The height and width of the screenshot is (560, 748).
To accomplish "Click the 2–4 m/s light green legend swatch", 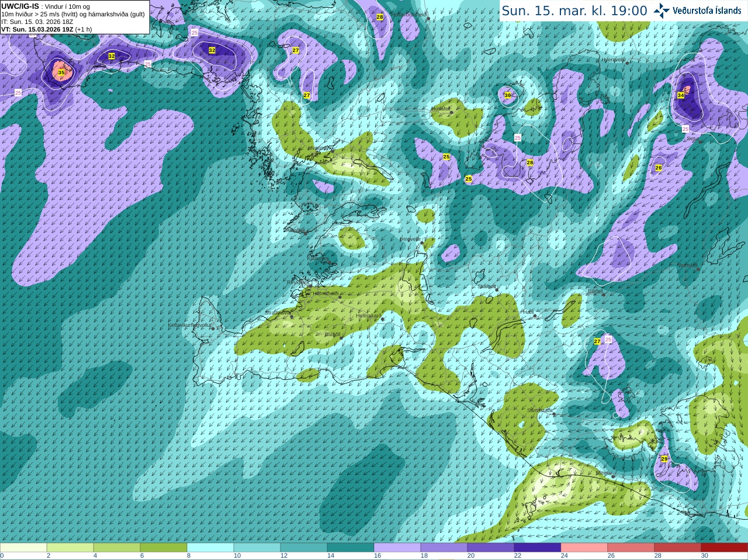I will click(x=70, y=548).
